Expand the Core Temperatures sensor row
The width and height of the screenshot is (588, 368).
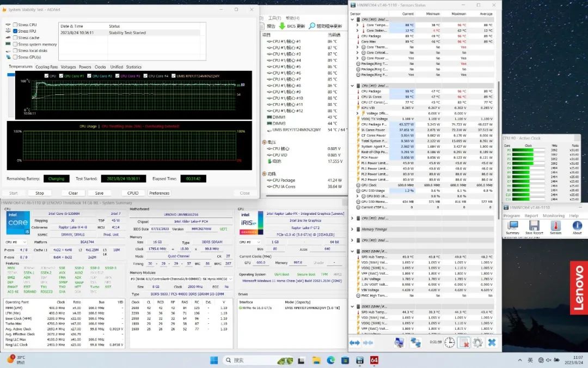pos(357,25)
